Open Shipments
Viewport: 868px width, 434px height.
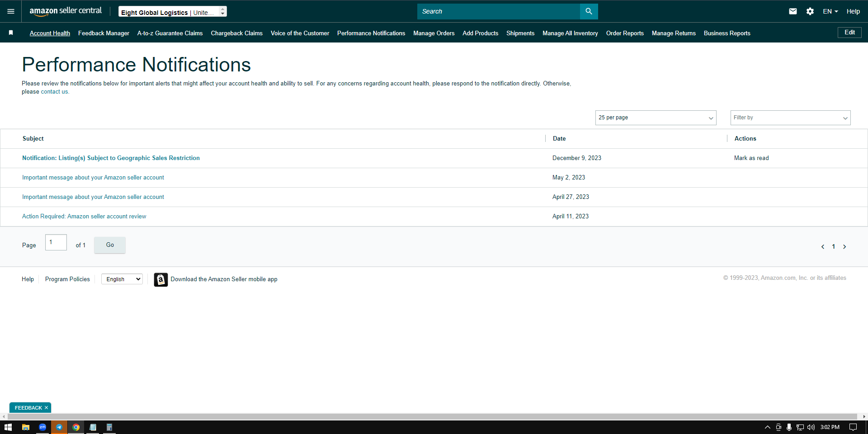tap(520, 33)
